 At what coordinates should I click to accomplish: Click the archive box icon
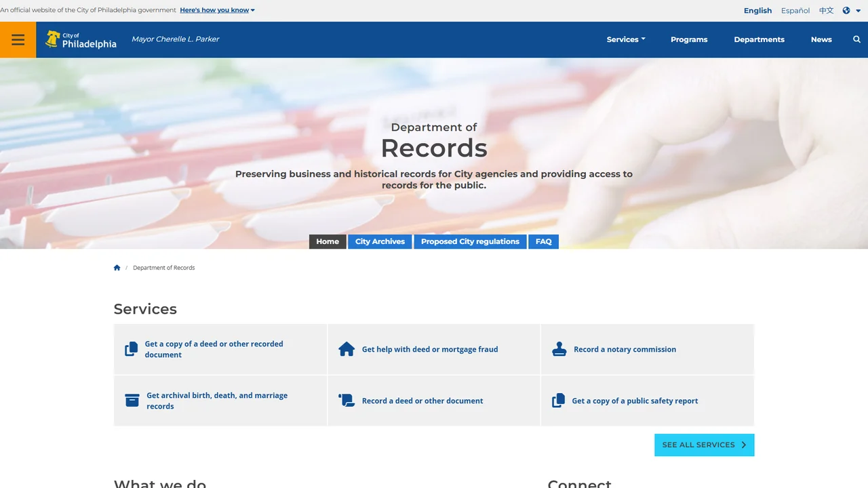pyautogui.click(x=132, y=401)
